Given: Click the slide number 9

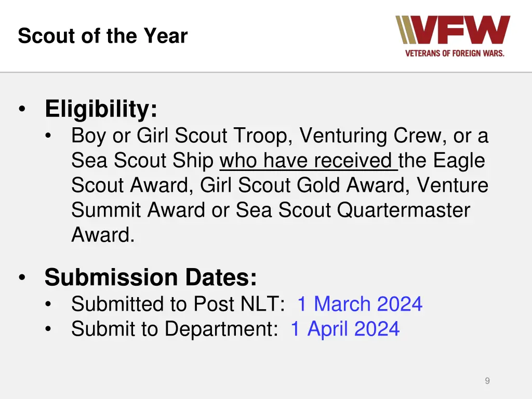Looking at the screenshot, I should (487, 381).
